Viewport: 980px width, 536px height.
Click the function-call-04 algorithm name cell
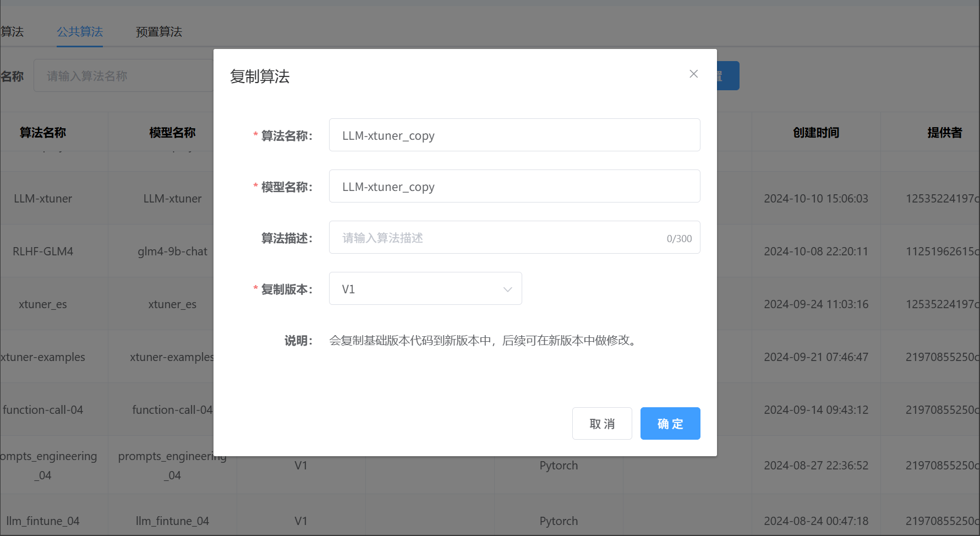click(43, 410)
